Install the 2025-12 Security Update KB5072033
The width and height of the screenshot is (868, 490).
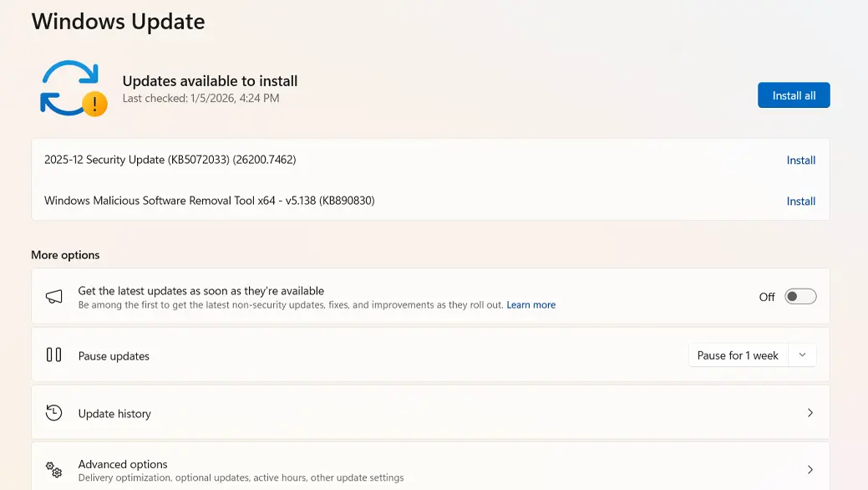click(x=800, y=161)
